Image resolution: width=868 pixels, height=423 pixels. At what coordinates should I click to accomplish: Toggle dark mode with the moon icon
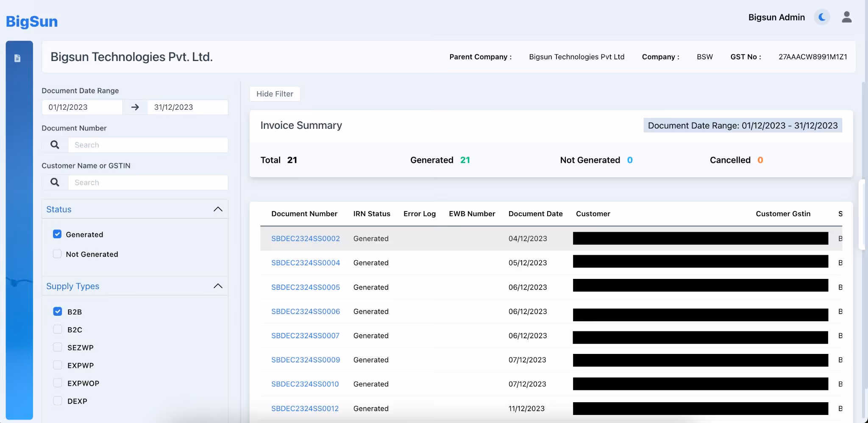(x=822, y=17)
